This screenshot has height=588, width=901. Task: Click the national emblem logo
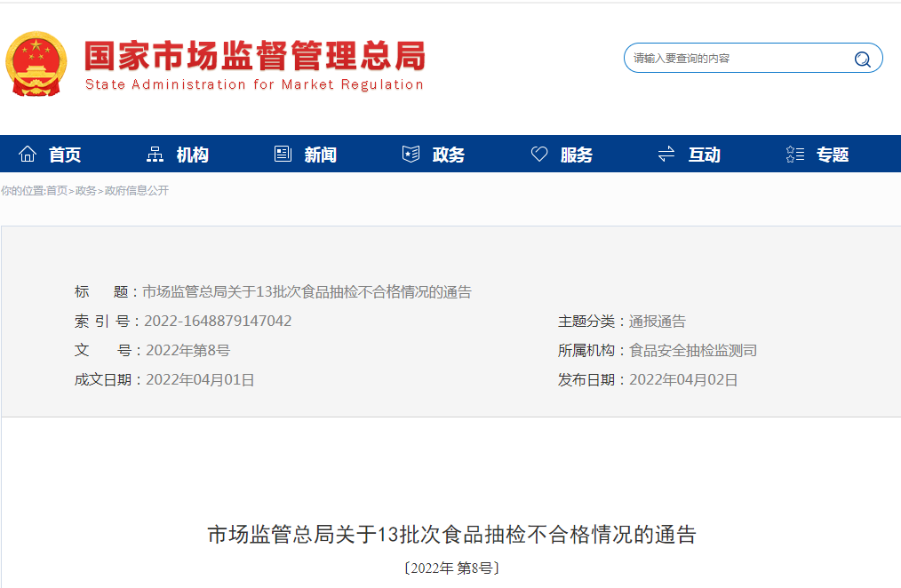[x=36, y=63]
